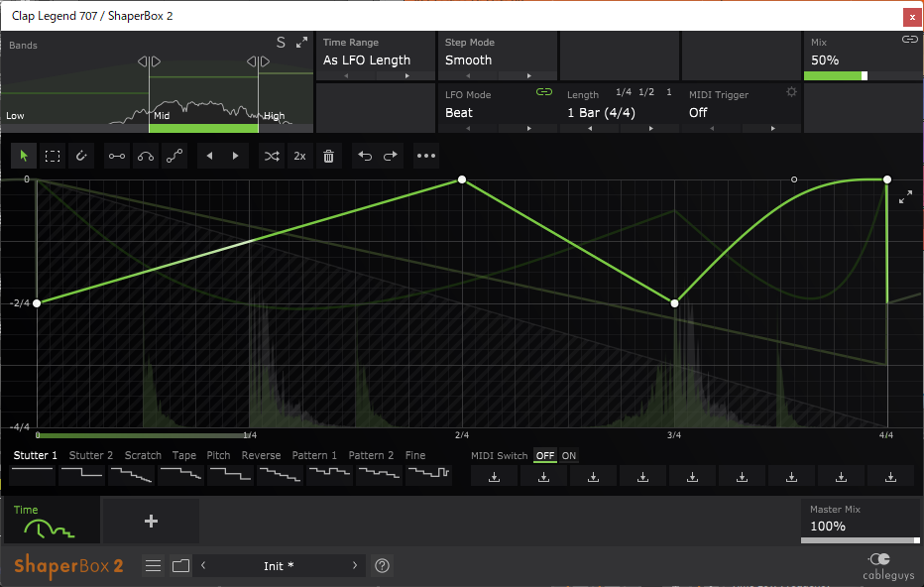Step Length to next value
This screenshot has height=587, width=924.
point(650,129)
